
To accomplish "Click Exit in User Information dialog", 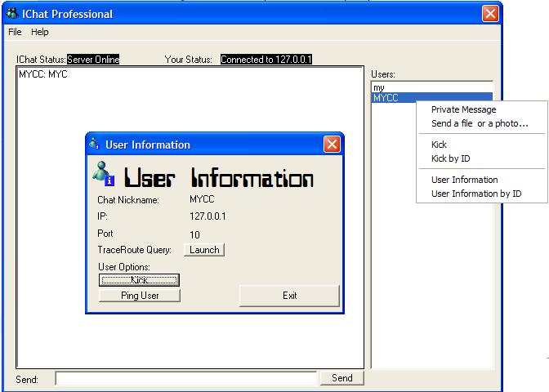I will [x=289, y=296].
